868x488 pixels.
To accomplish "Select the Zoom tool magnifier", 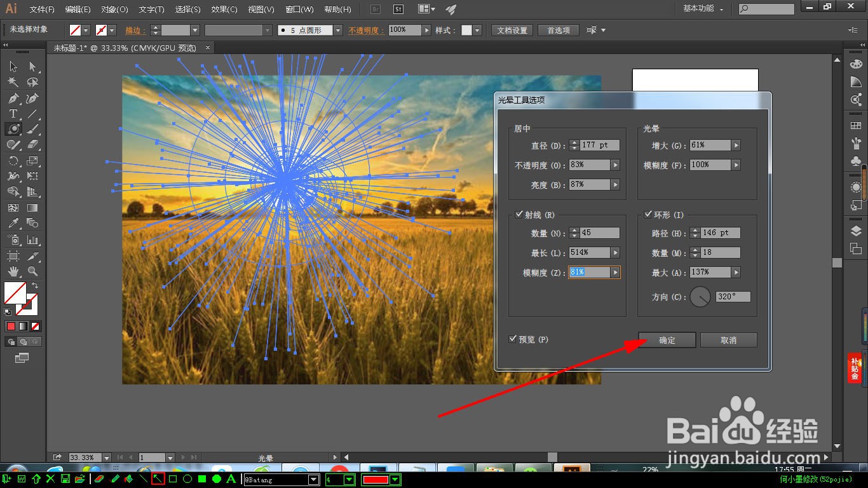I will pyautogui.click(x=33, y=271).
